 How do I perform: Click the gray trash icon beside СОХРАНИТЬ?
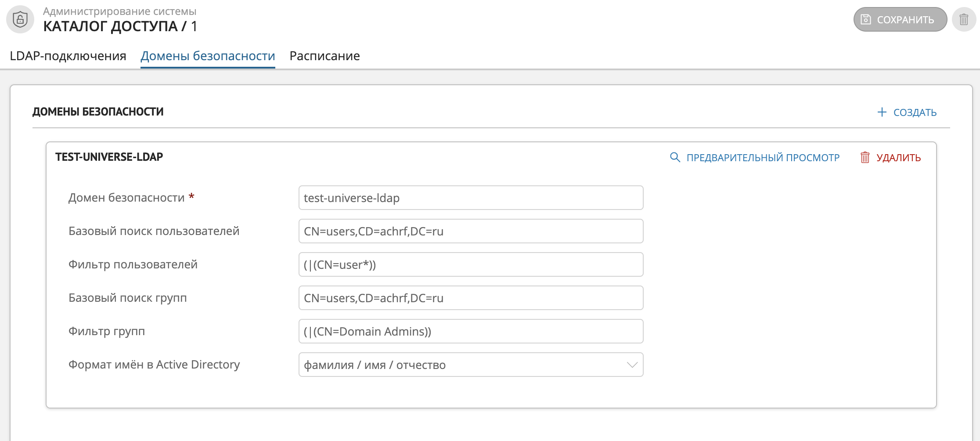(964, 19)
